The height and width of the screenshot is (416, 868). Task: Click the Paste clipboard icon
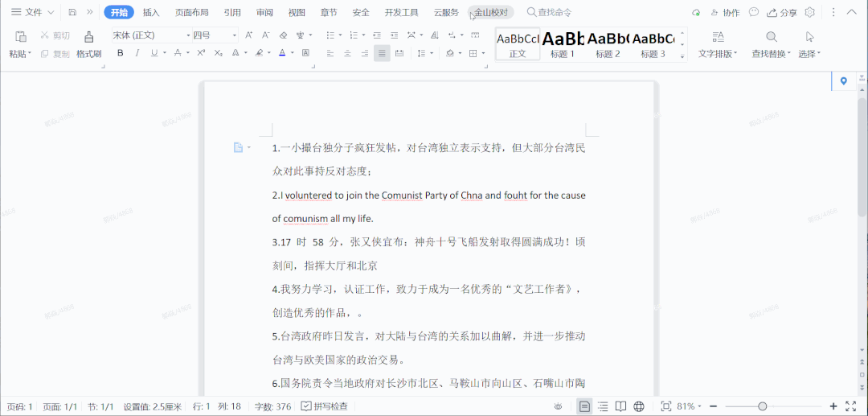(20, 36)
